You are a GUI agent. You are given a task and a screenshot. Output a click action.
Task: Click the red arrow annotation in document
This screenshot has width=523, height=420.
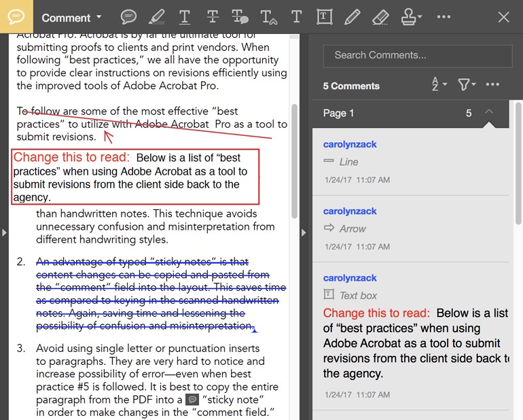109,137
